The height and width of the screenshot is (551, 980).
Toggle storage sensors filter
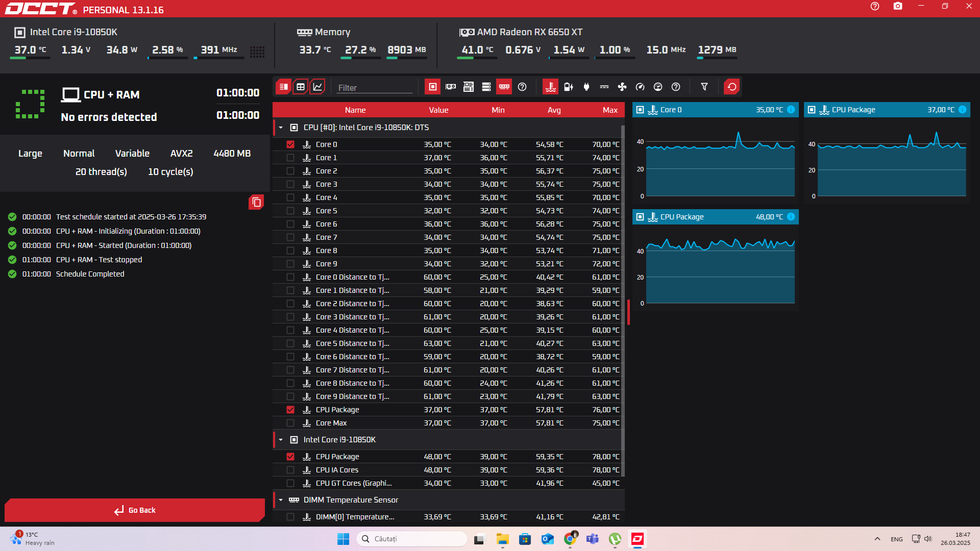point(486,87)
